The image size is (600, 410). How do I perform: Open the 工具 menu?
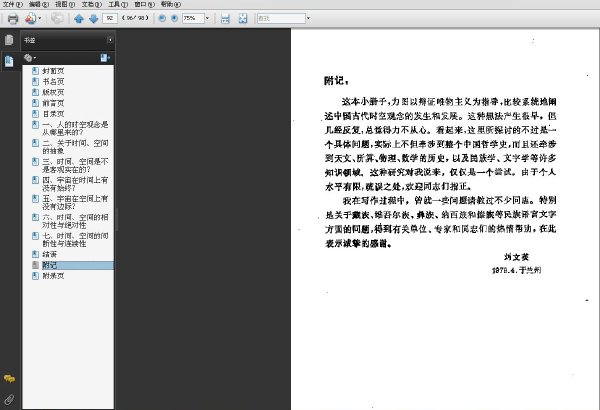tap(118, 4)
